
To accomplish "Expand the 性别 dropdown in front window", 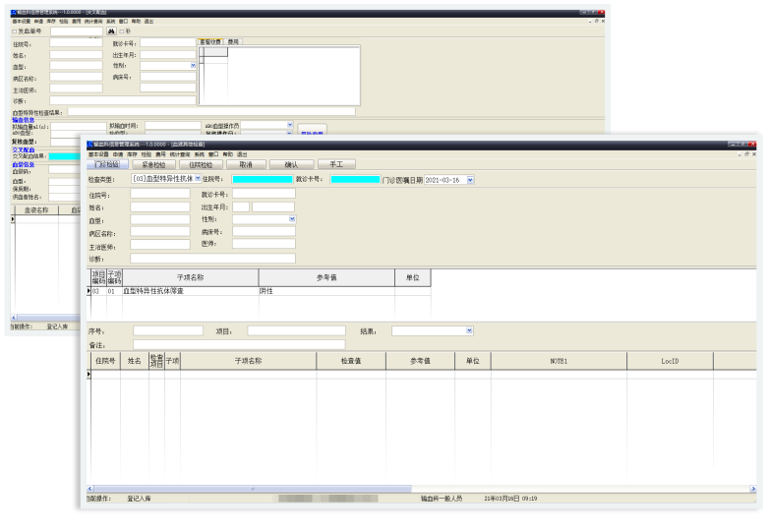I will coord(292,219).
